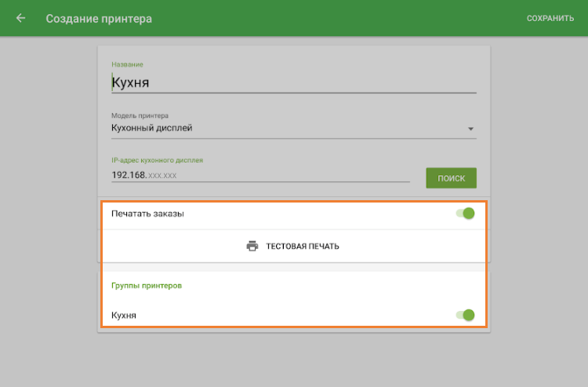Click the Название field label
Screen dimensions: 588x387
coord(127,64)
